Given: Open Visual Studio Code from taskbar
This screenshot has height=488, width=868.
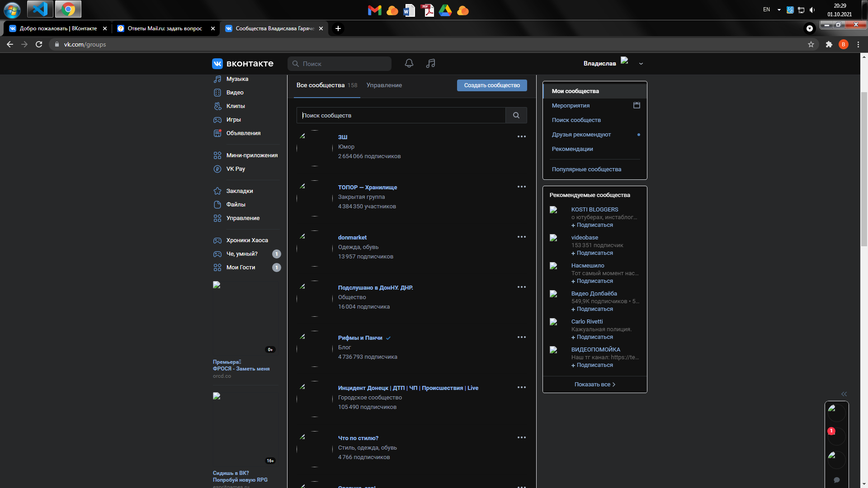Looking at the screenshot, I should tap(40, 9).
